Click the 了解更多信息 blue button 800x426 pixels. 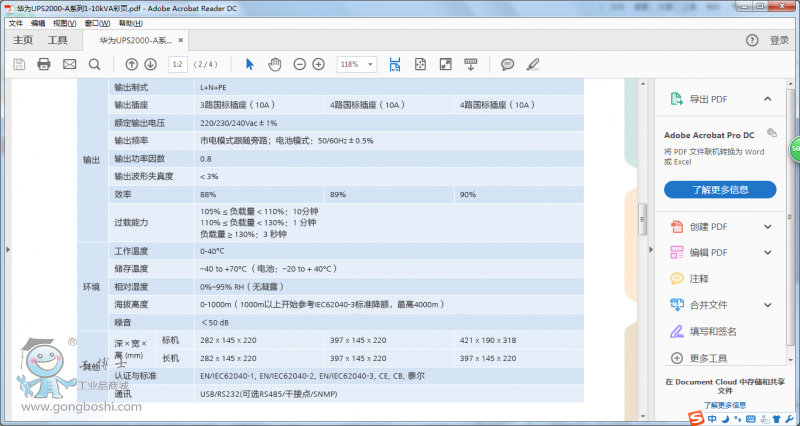(720, 190)
